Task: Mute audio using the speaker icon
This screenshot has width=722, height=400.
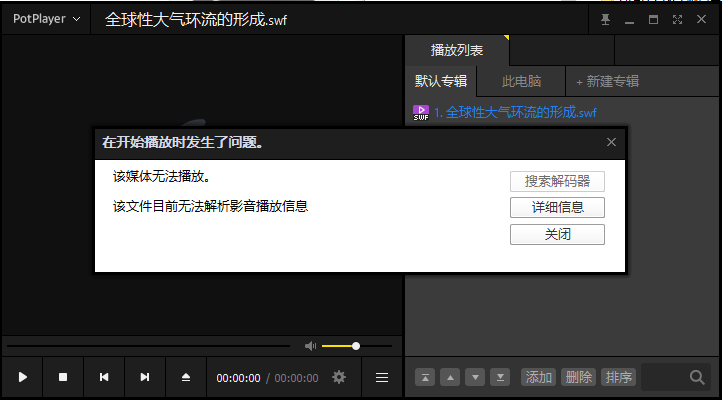Action: [x=310, y=346]
